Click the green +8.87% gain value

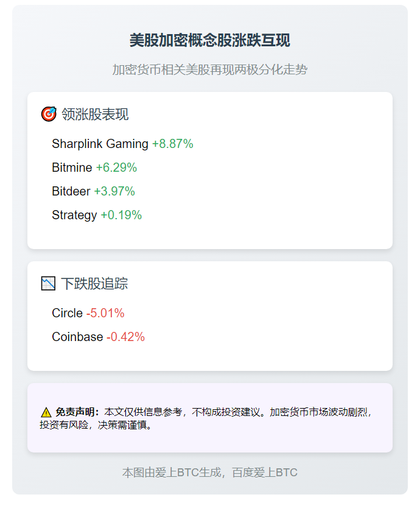173,144
